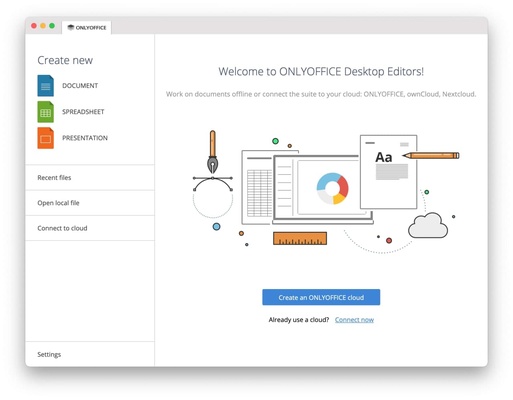Click the Create new heading
The height and width of the screenshot is (400, 513).
click(65, 60)
